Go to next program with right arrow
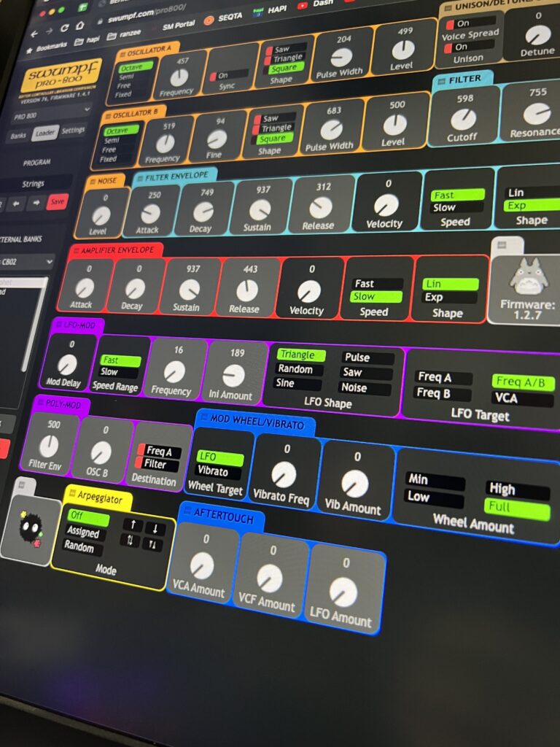The height and width of the screenshot is (747, 560). click(x=36, y=203)
